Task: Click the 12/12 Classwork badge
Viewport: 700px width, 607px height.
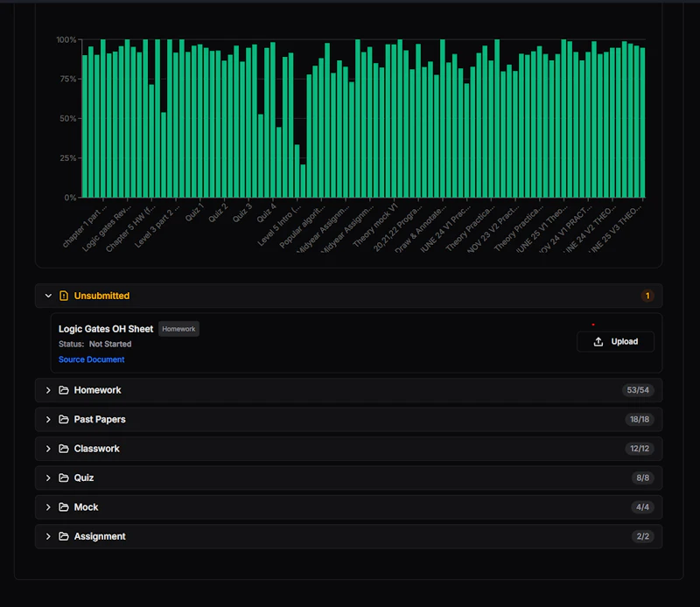Action: pyautogui.click(x=640, y=449)
